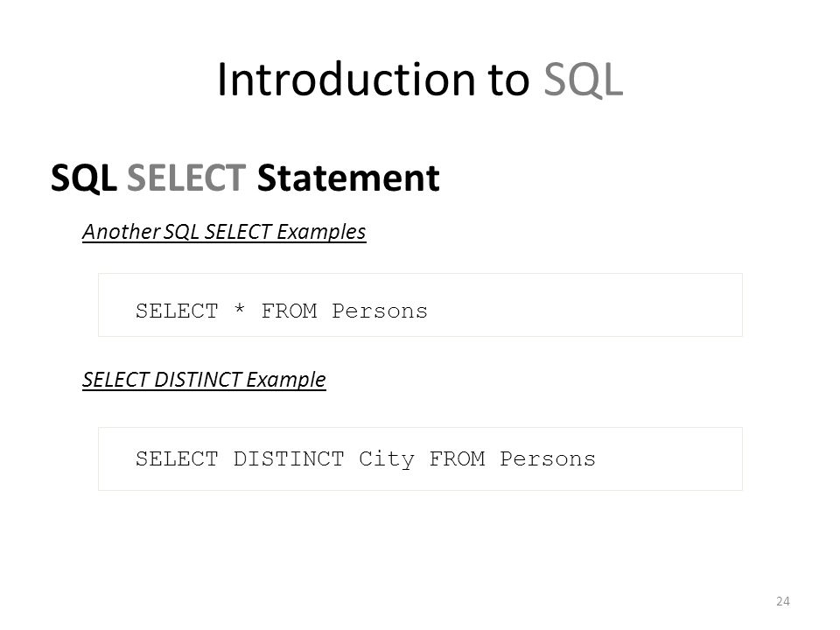Click 'Statement' word in bold heading
This screenshot has height=630, width=840.
point(348,178)
